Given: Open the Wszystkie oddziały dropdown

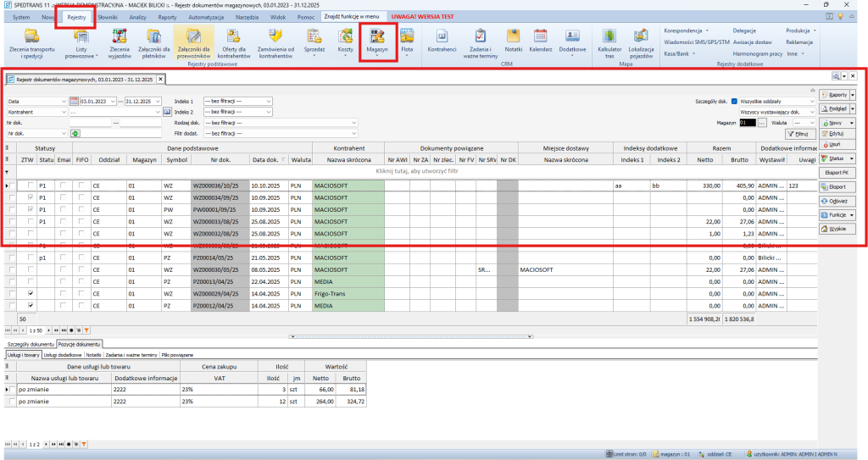Looking at the screenshot, I should click(x=810, y=101).
